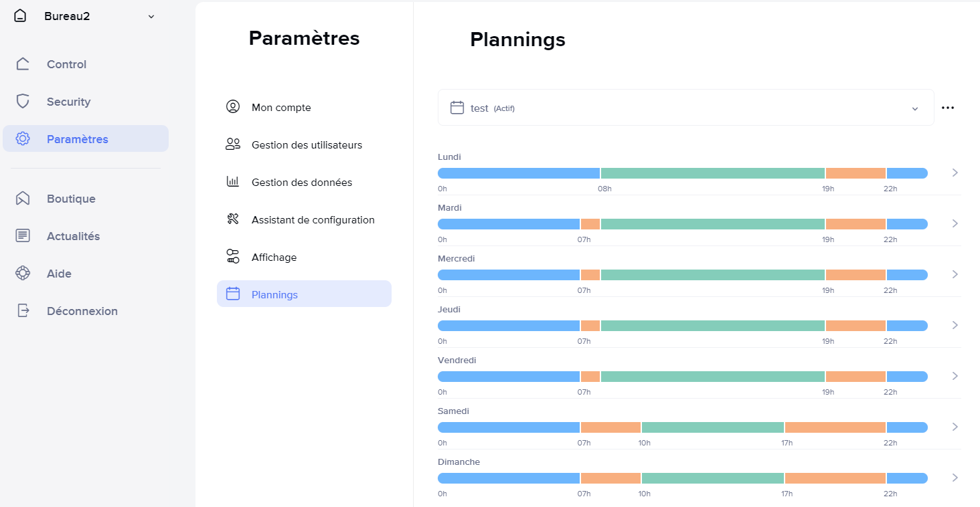The image size is (980, 507).
Task: Open the three-dots planning options menu
Action: tap(948, 108)
